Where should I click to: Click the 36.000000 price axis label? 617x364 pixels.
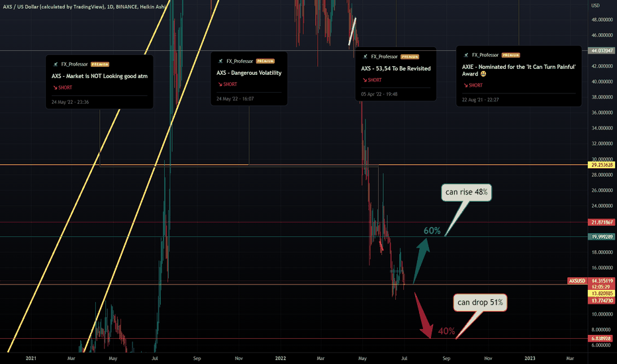pos(602,113)
